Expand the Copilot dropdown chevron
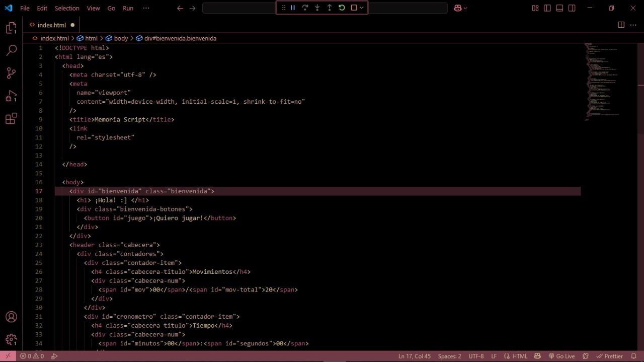 [x=465, y=8]
